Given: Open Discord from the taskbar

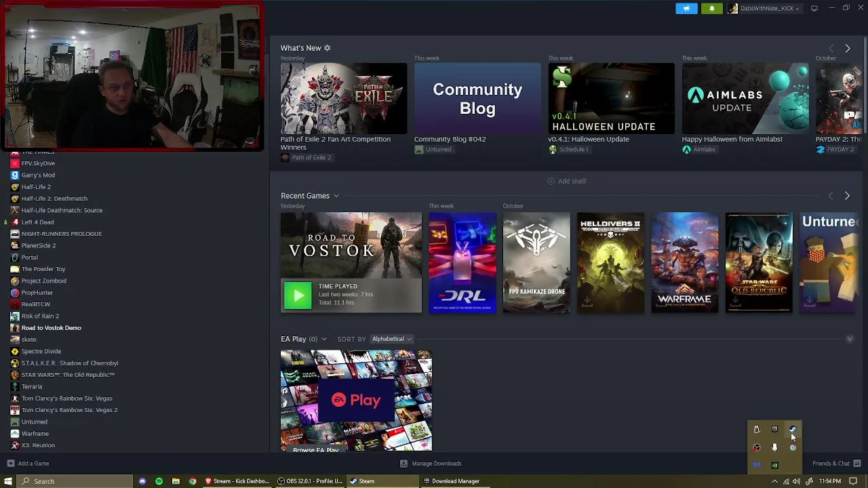Looking at the screenshot, I should 142,481.
